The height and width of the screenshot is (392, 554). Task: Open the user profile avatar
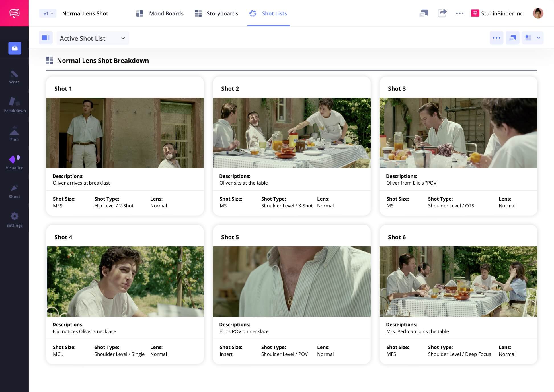coord(538,13)
